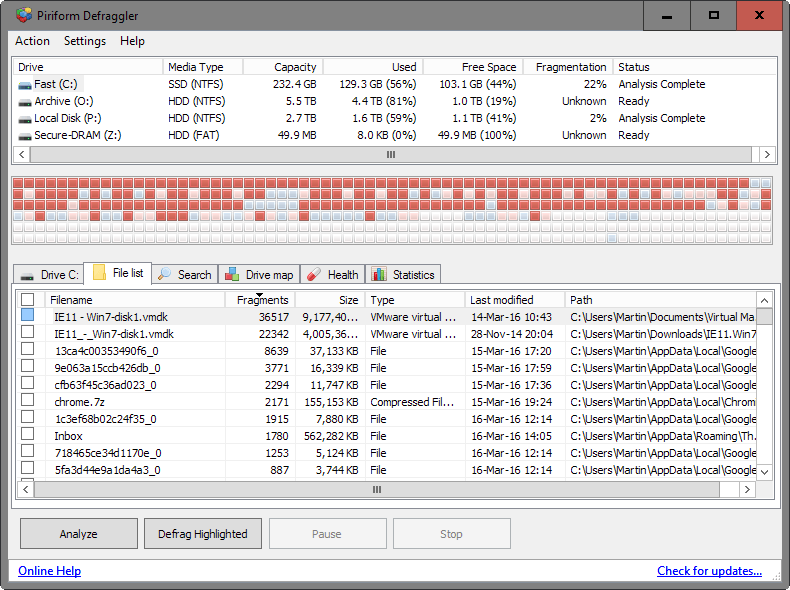Uncheck the IE11 - Win7-disk1.vmdk file checkbox
790x590 pixels.
point(27,315)
